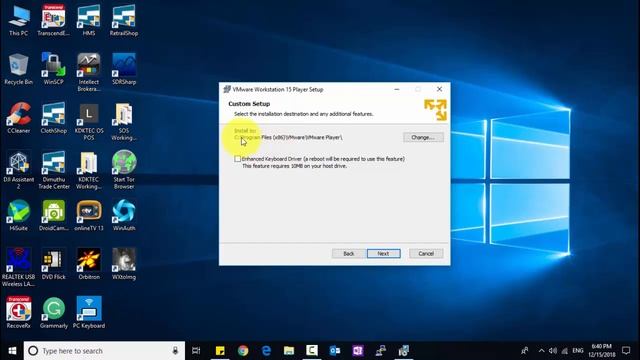This screenshot has height=360, width=640.
Task: Launch WXtoImg shortcut
Action: [124, 264]
